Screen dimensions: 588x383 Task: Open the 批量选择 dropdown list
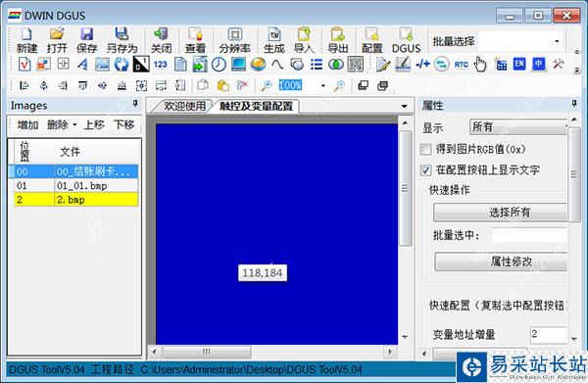[x=557, y=41]
